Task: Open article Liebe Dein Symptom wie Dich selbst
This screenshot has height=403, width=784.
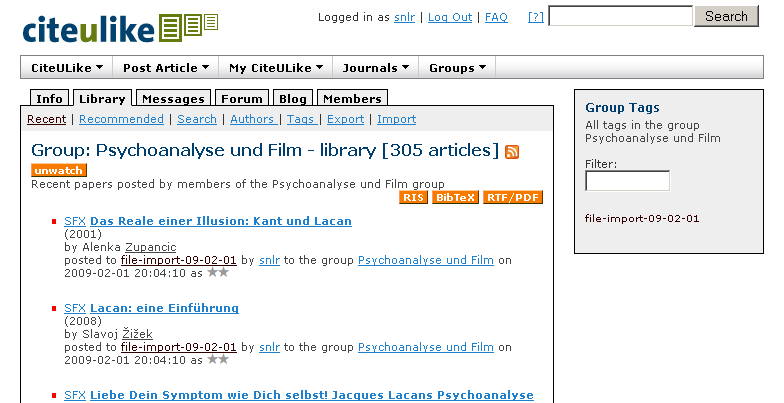Action: point(312,395)
